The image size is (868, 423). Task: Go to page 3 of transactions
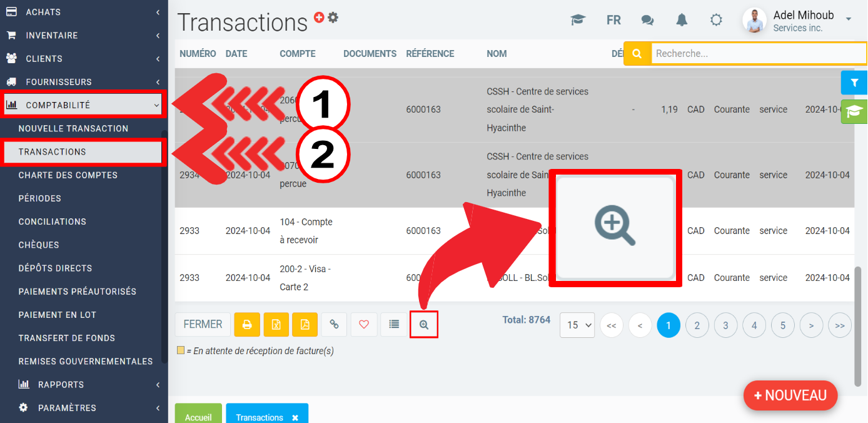point(725,325)
